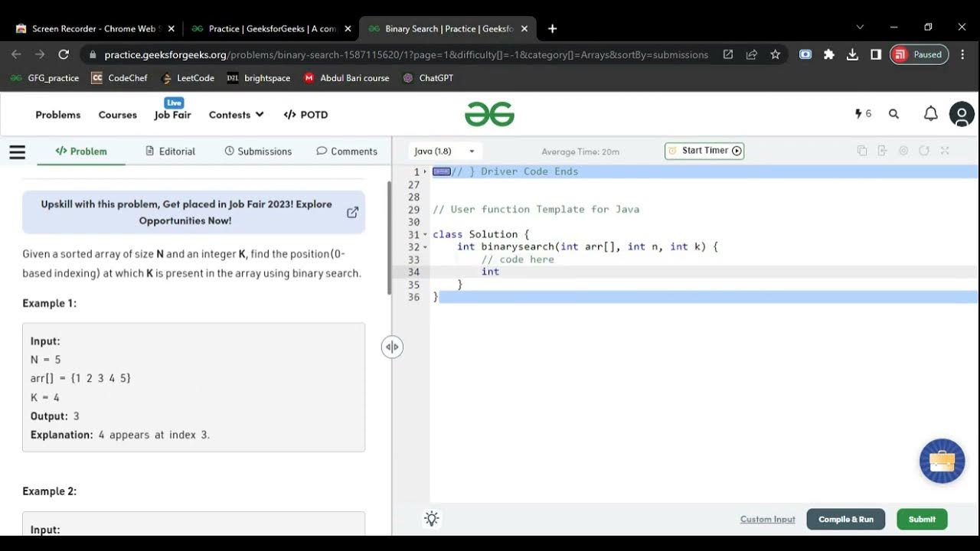The image size is (980, 551).
Task: Click the Start Timer button
Action: tap(704, 151)
